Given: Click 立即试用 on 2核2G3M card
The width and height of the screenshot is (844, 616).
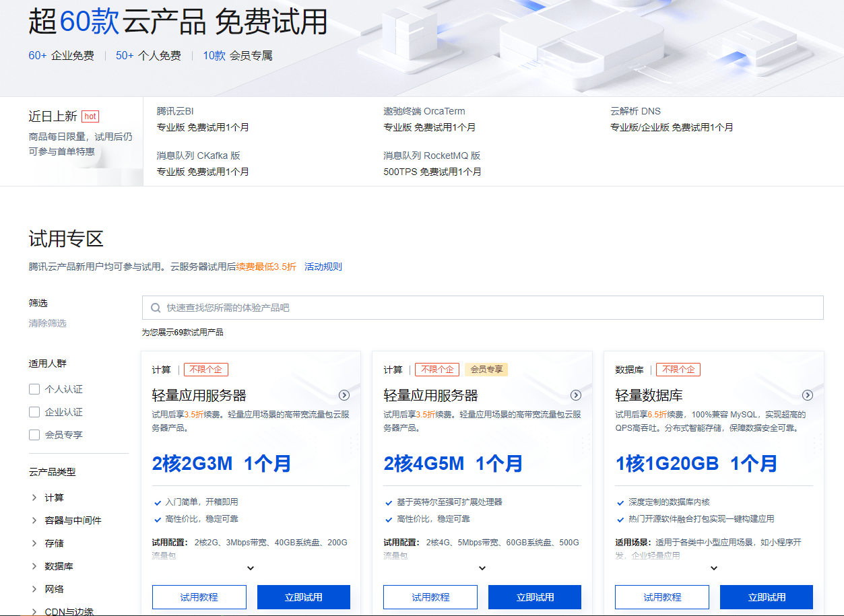Looking at the screenshot, I should click(x=304, y=597).
